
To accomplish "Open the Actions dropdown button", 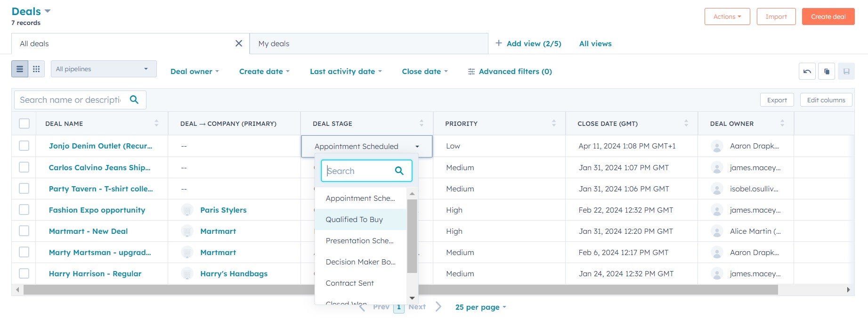I will coord(727,16).
